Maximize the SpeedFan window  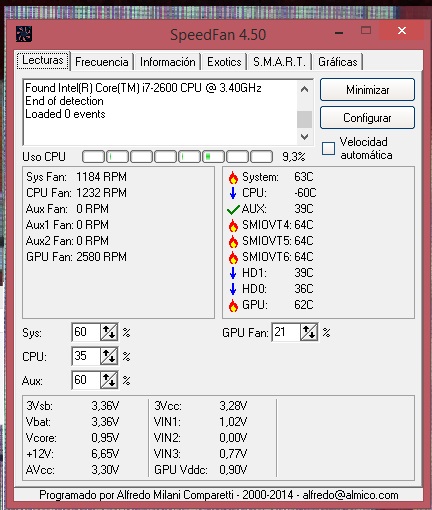(366, 31)
